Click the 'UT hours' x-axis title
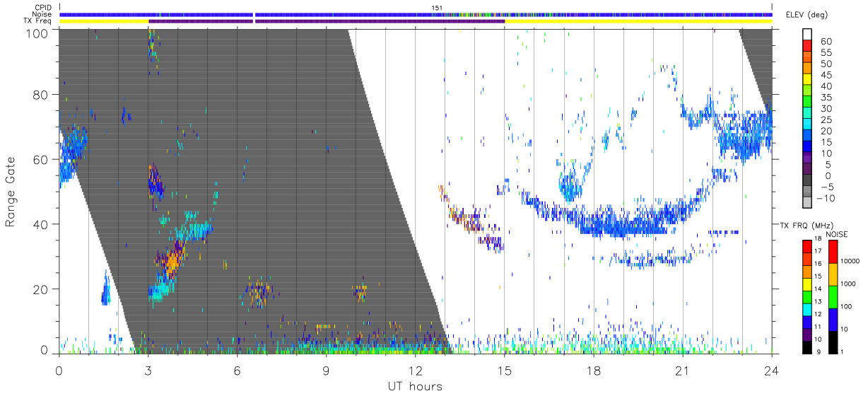The height and width of the screenshot is (401, 868). pos(415,386)
